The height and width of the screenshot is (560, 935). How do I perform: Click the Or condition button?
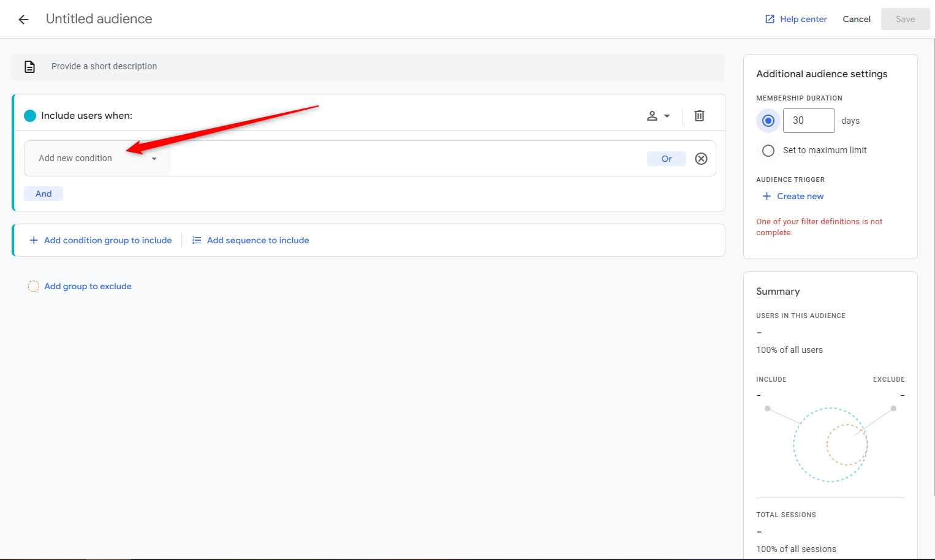[x=666, y=159]
